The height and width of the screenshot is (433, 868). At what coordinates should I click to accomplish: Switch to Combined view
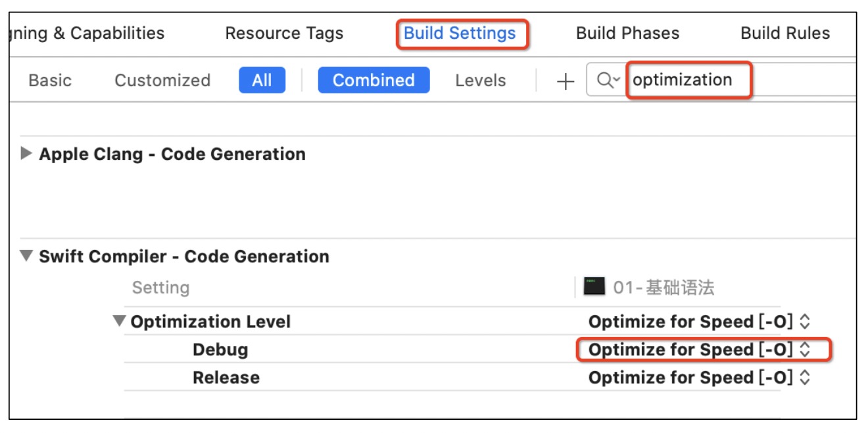click(x=374, y=80)
